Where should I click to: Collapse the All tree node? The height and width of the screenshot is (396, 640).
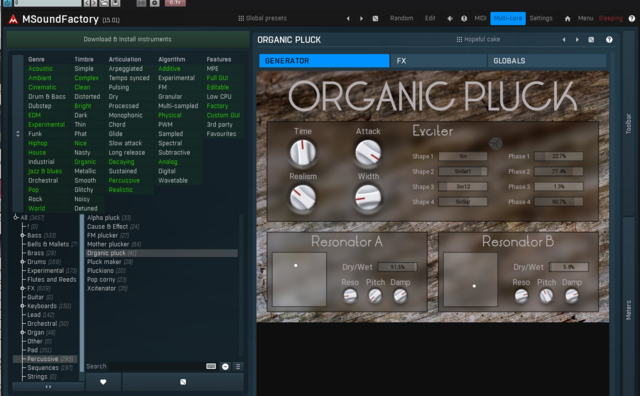(x=16, y=217)
